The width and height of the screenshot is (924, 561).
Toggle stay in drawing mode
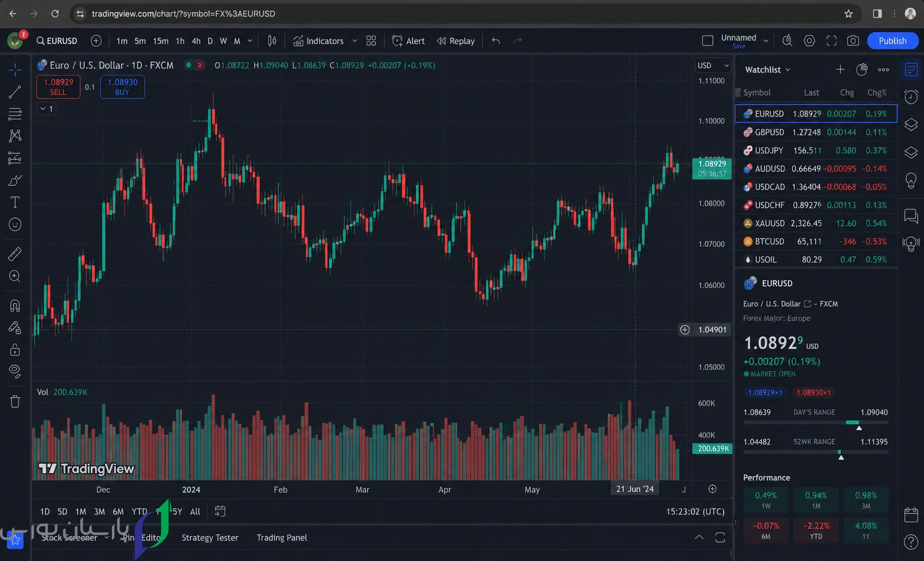tap(15, 327)
